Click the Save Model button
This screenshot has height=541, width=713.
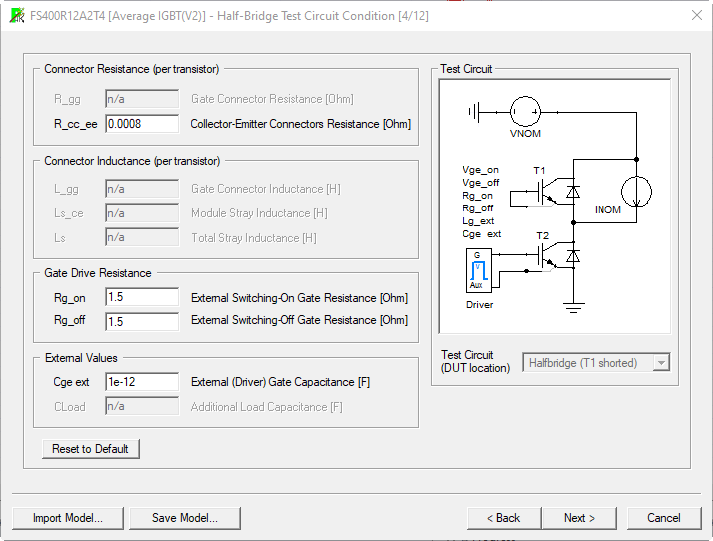(186, 518)
